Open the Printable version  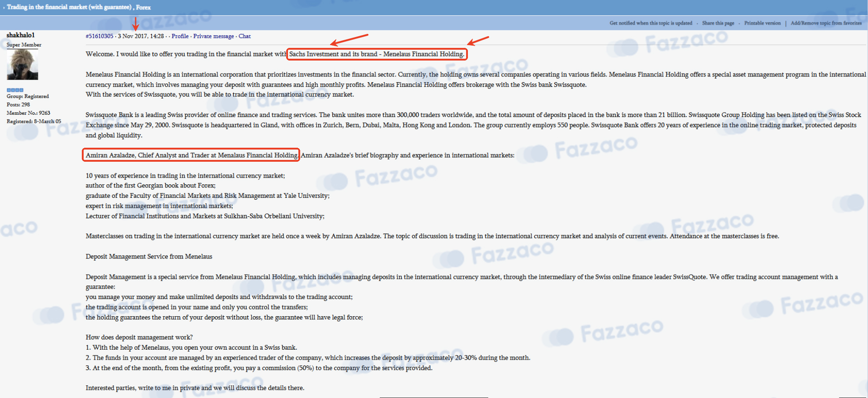point(762,23)
